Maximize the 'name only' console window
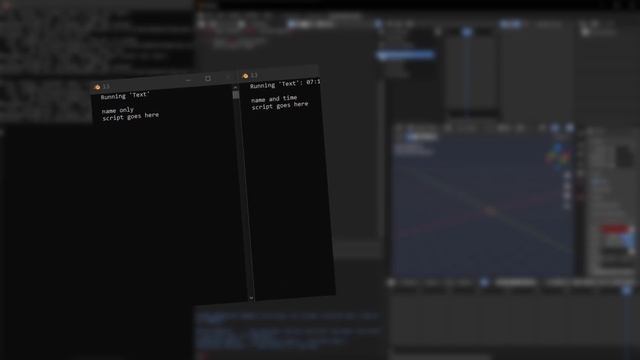The height and width of the screenshot is (360, 640). (208, 78)
